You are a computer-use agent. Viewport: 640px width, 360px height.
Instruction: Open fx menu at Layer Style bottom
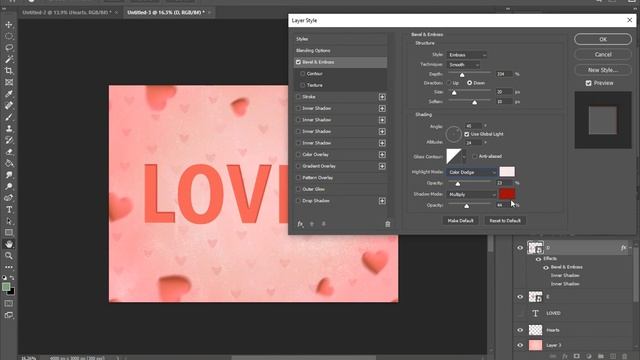tap(300, 224)
